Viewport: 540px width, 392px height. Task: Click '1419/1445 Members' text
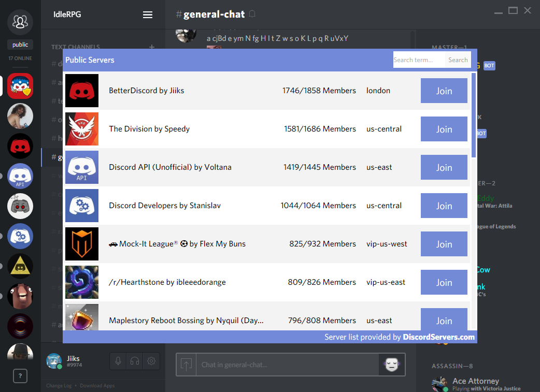click(320, 167)
